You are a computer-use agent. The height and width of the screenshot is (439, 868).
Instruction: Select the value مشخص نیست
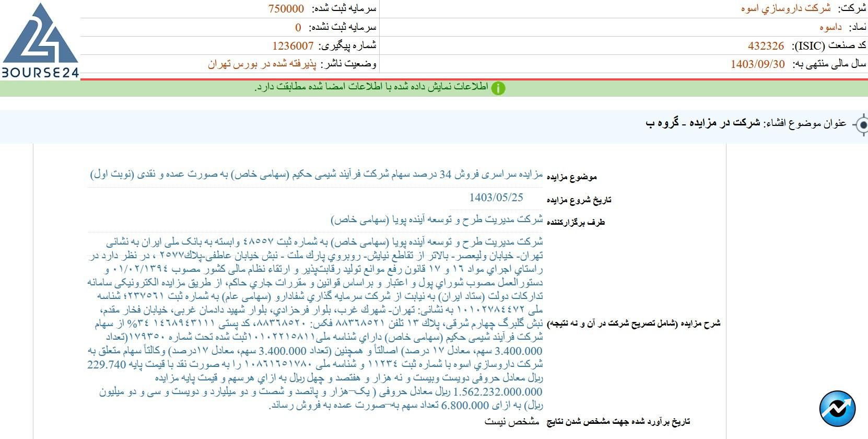pos(512,421)
